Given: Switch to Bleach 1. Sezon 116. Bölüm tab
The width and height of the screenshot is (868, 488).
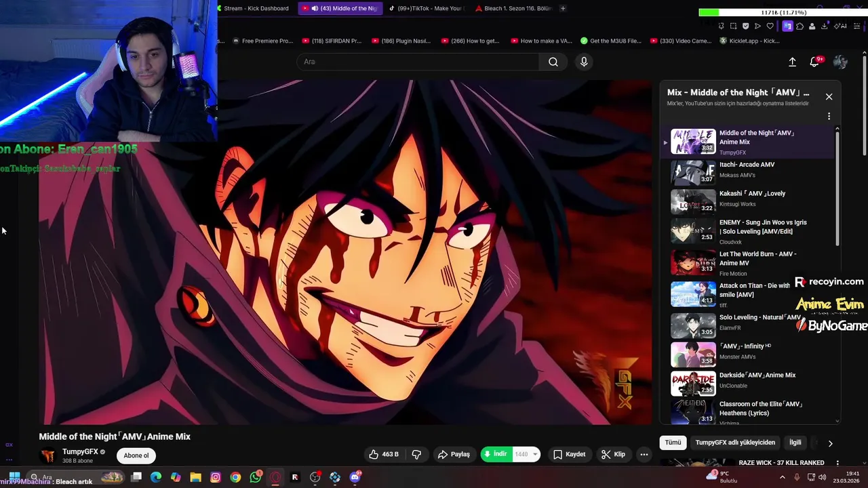Looking at the screenshot, I should click(x=513, y=8).
